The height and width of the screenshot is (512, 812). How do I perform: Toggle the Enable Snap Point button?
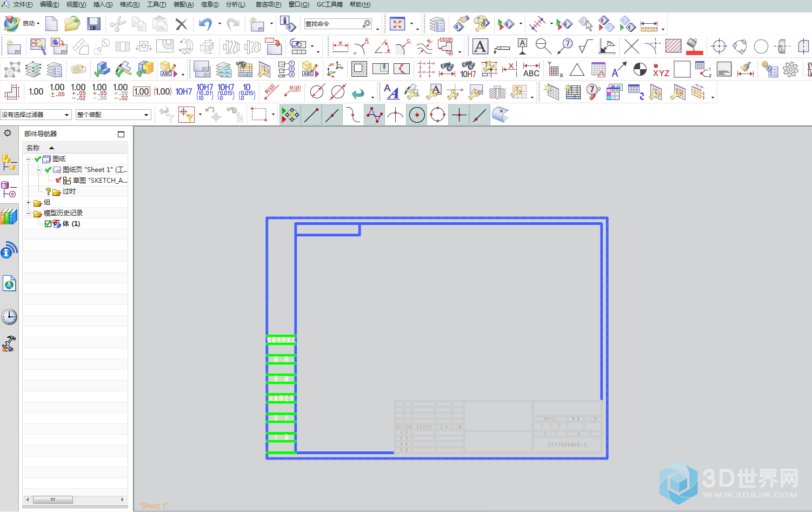290,115
